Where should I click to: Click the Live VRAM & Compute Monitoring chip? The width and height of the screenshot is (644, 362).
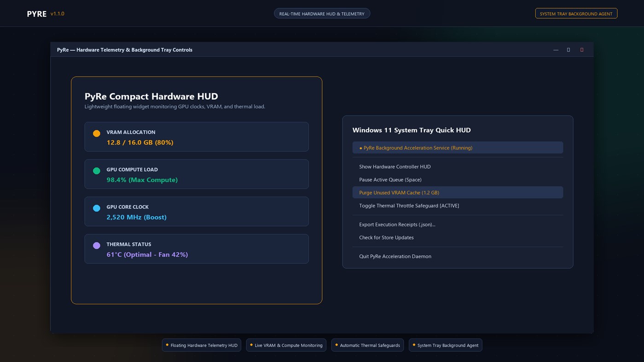tap(286, 345)
